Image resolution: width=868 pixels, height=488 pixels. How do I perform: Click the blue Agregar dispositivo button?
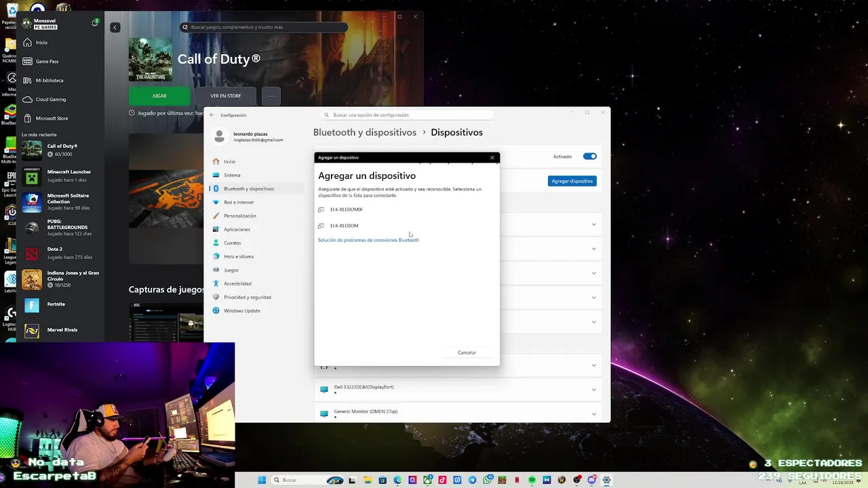(572, 181)
